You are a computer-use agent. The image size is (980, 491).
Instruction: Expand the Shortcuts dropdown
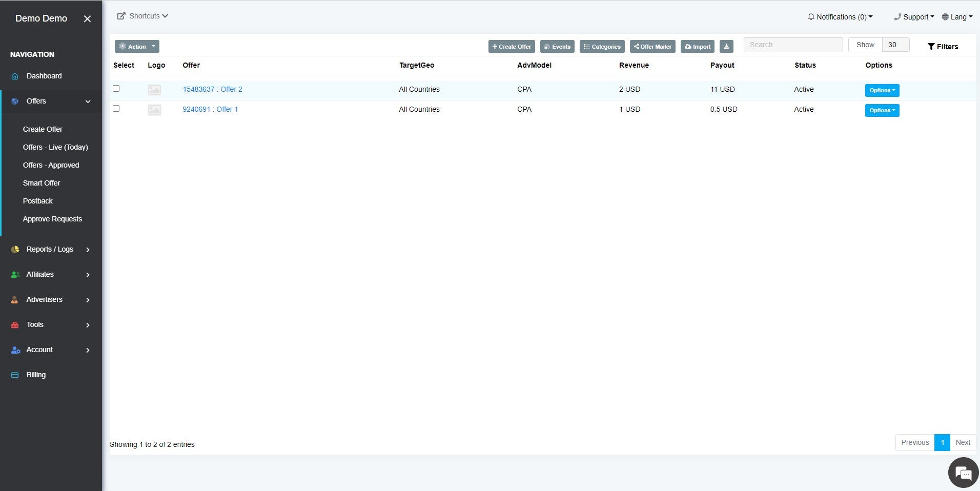[x=143, y=16]
